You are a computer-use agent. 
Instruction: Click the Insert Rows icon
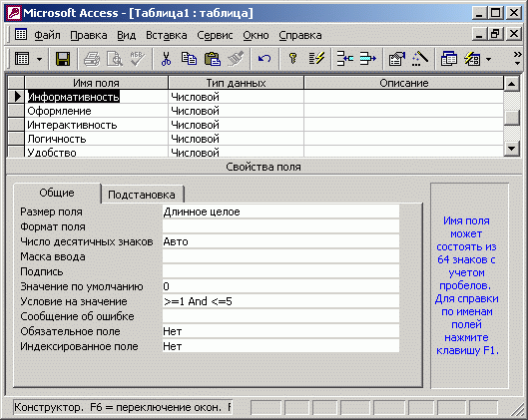click(344, 59)
